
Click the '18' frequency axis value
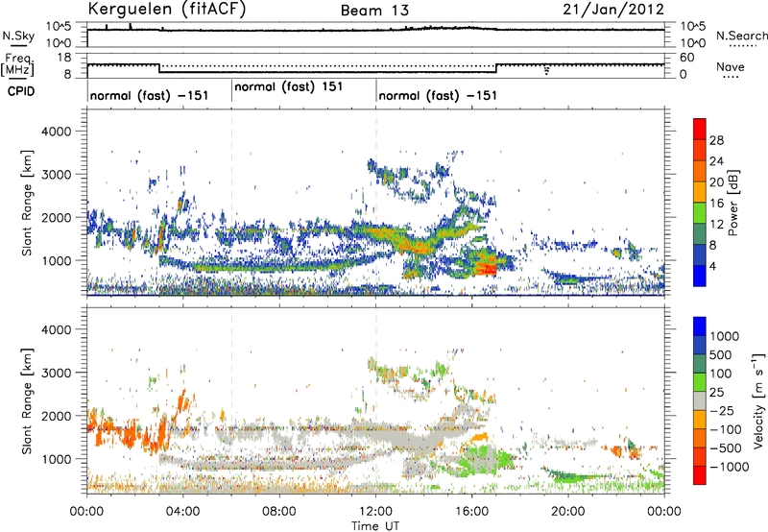coord(64,58)
